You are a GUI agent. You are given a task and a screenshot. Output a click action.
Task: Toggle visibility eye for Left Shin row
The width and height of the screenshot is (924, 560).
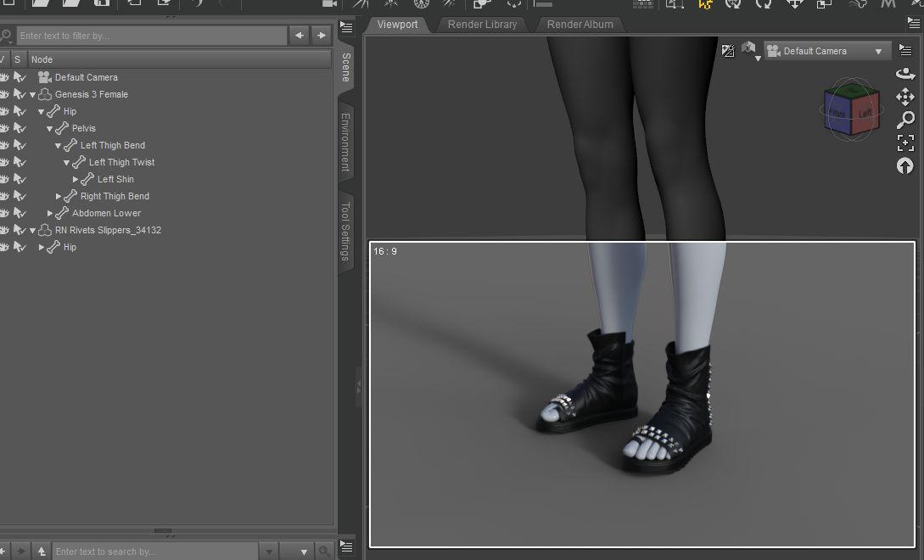4,179
